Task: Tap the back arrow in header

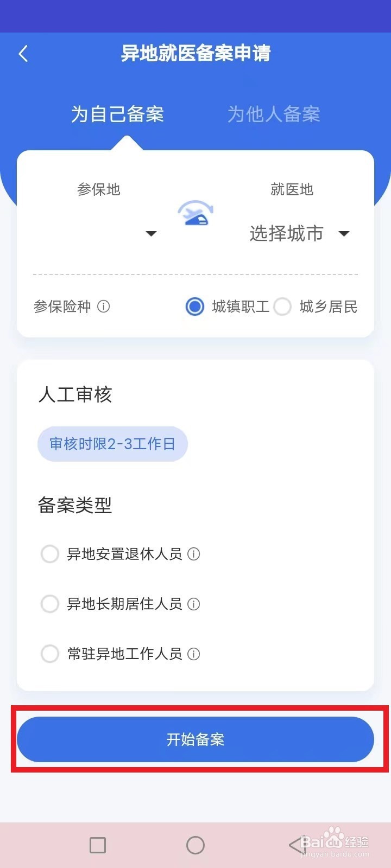Action: (x=23, y=54)
